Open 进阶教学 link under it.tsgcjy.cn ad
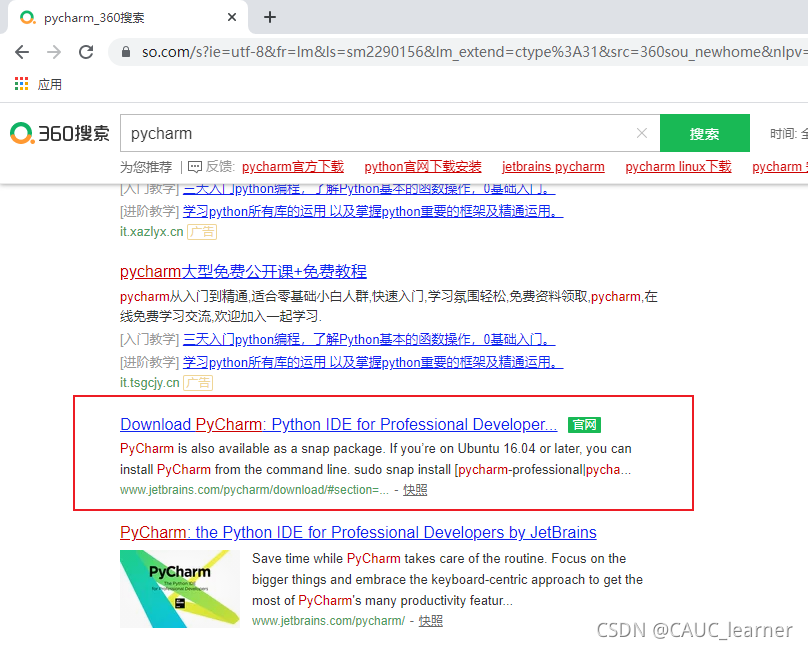This screenshot has height=650, width=808. pyautogui.click(x=373, y=362)
